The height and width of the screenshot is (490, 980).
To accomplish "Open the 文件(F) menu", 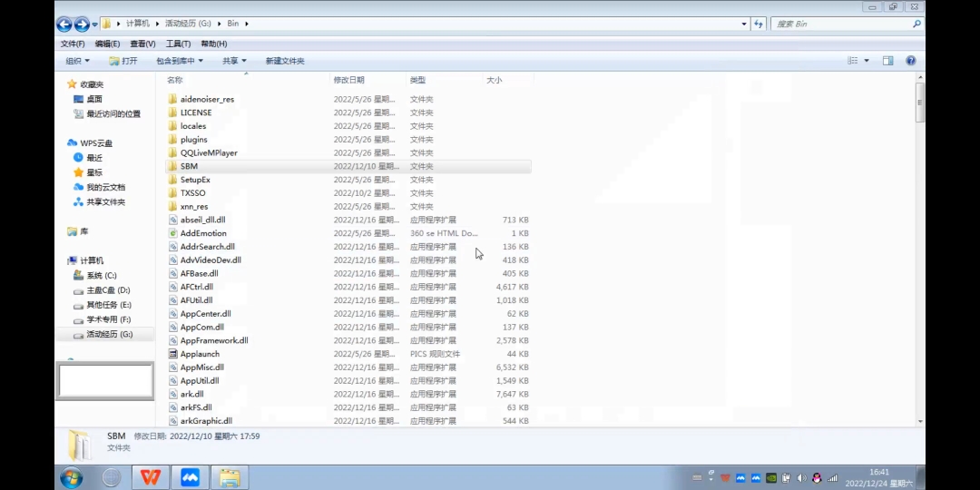I will (73, 44).
